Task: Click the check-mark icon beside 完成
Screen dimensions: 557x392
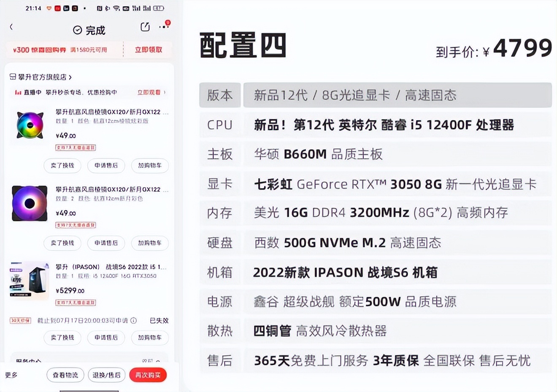Action: [77, 30]
